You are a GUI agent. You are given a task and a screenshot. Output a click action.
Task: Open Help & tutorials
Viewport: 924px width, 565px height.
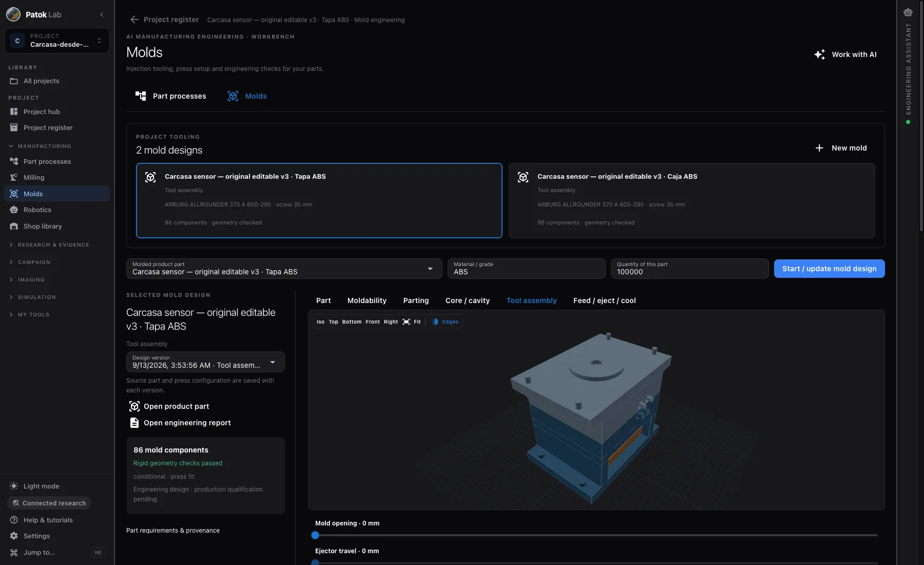click(x=57, y=520)
